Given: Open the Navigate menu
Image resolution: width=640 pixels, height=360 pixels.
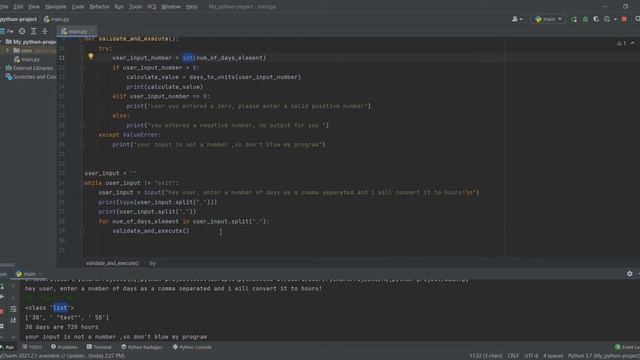Looking at the screenshot, I should coord(56,7).
